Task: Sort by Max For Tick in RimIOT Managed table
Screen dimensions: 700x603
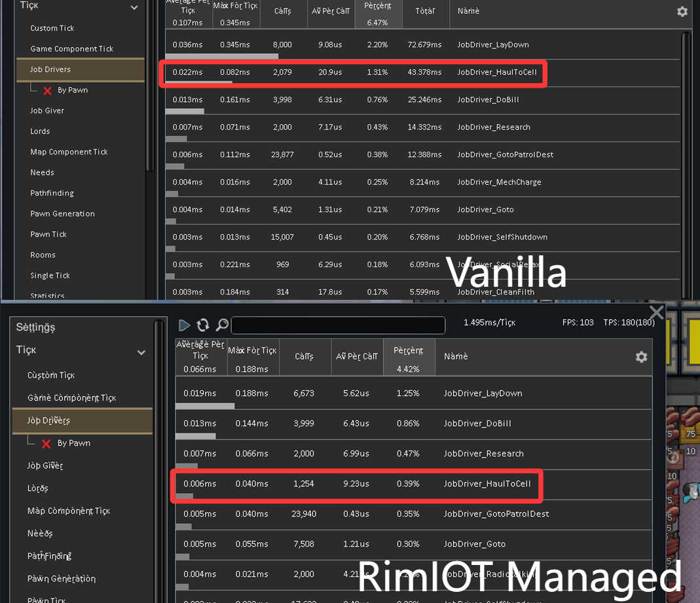Action: coord(253,357)
